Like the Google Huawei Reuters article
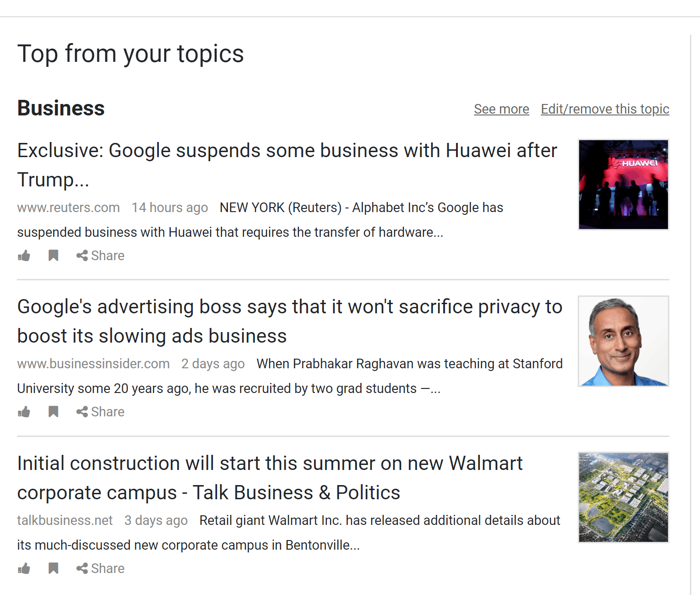The width and height of the screenshot is (700, 595). point(24,256)
